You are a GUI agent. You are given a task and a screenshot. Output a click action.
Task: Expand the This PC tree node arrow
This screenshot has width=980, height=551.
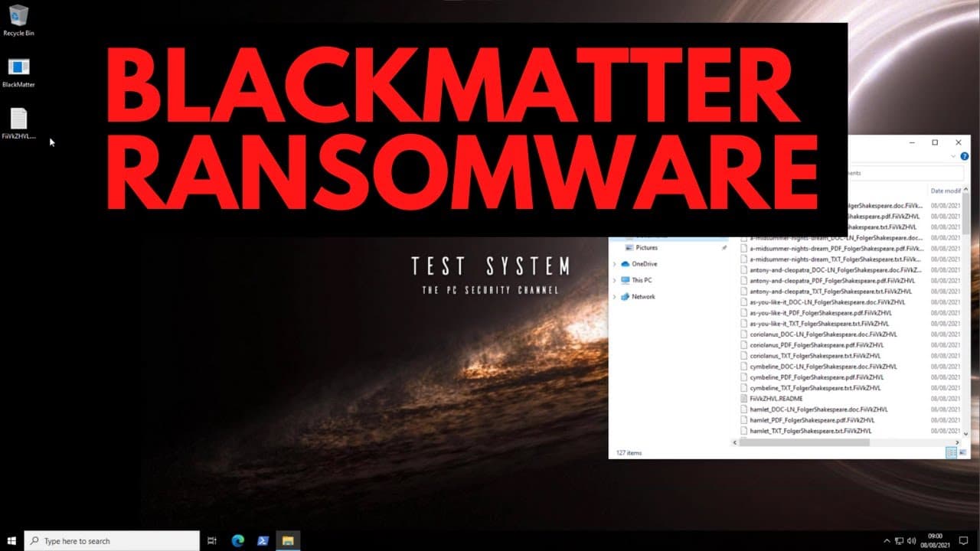coord(614,280)
